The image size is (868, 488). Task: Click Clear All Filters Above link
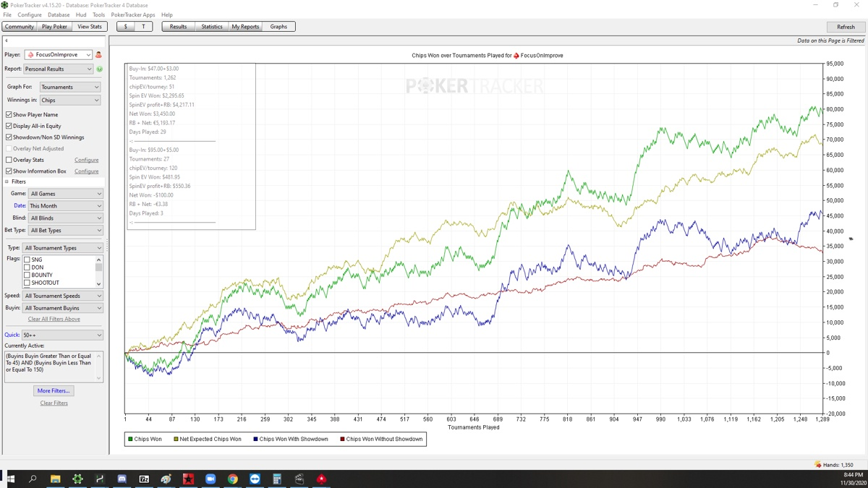click(54, 319)
